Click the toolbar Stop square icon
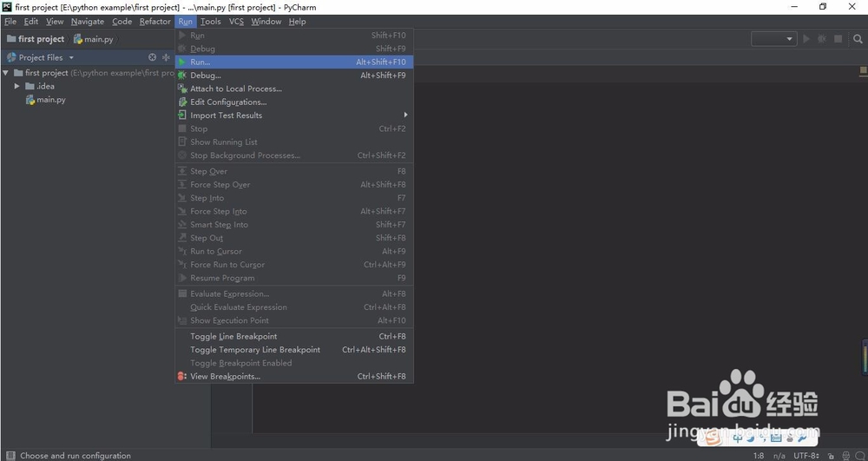 [838, 39]
